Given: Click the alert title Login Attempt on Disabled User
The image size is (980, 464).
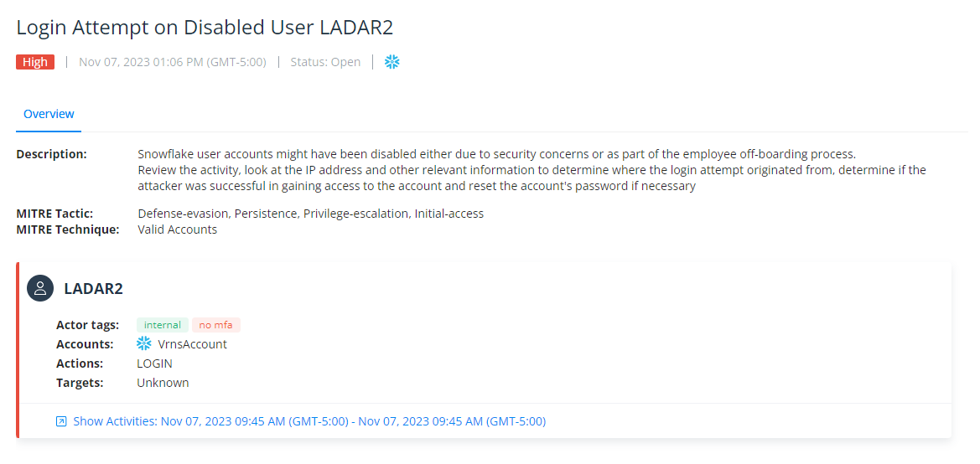Looking at the screenshot, I should click(205, 27).
